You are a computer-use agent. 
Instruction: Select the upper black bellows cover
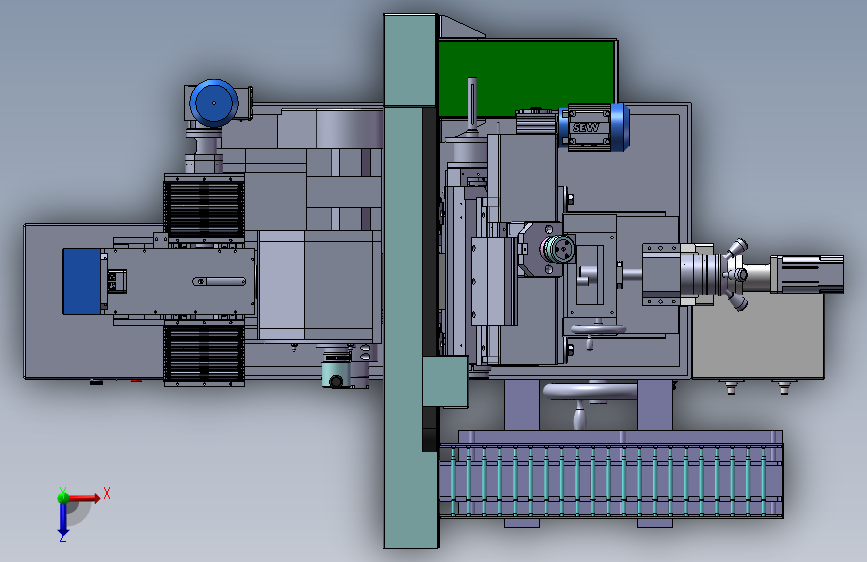click(204, 208)
